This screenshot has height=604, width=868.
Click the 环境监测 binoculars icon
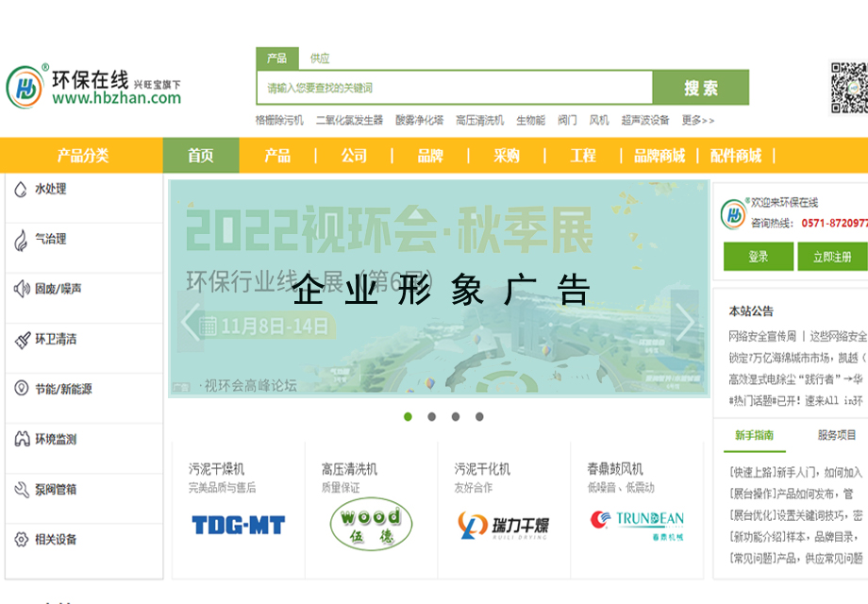[21, 440]
